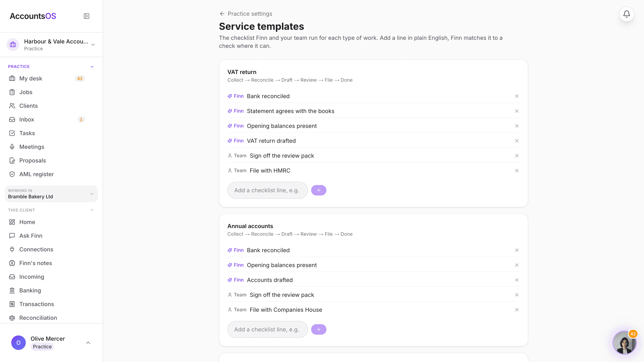This screenshot has width=644, height=362.
Task: Remove Statement agrees with the books line
Action: coord(517,111)
